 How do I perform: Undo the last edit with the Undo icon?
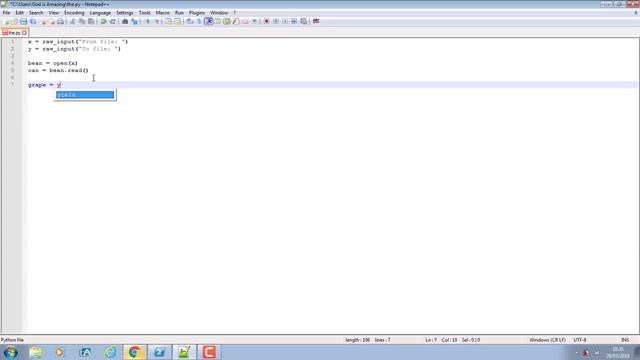(x=103, y=21)
